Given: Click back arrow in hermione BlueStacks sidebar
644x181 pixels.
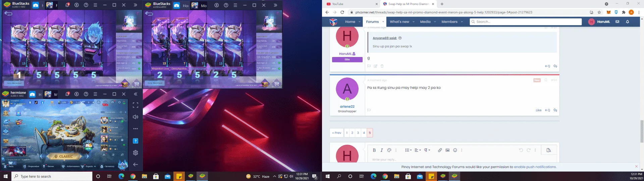Looking at the screenshot, I should (136, 165).
